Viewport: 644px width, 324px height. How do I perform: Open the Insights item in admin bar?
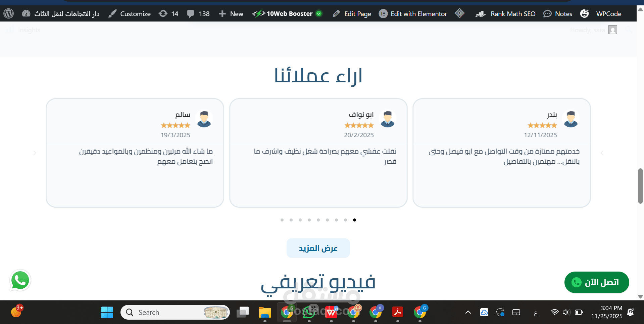[x=23, y=30]
